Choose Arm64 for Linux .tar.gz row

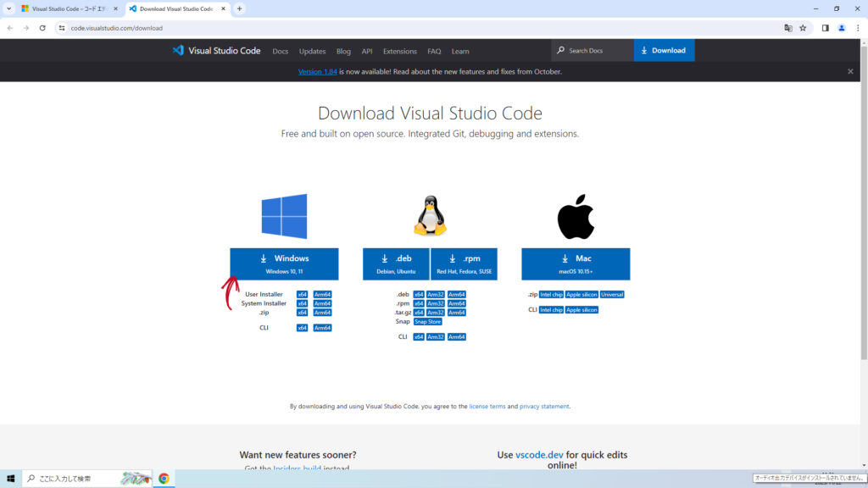click(457, 313)
